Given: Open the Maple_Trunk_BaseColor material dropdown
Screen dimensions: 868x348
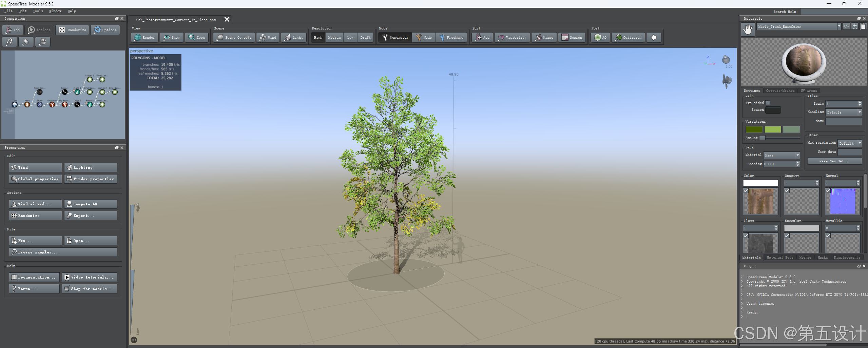Looking at the screenshot, I should tap(799, 26).
